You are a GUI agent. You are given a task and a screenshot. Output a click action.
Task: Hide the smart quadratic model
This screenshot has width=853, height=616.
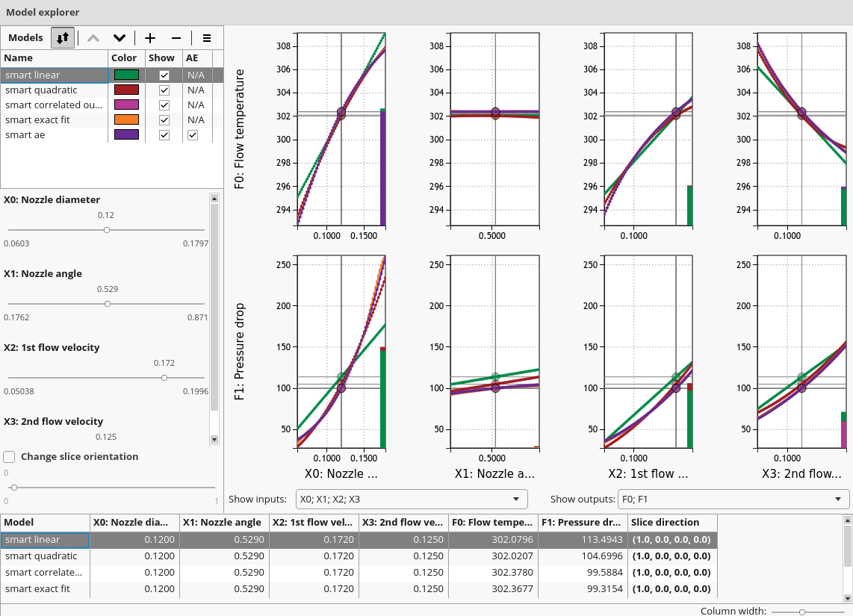[x=164, y=90]
